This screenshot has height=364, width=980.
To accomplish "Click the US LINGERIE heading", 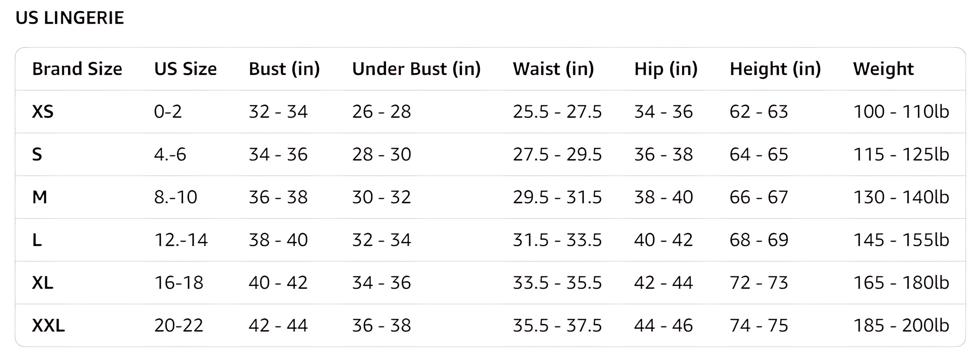I will [70, 18].
